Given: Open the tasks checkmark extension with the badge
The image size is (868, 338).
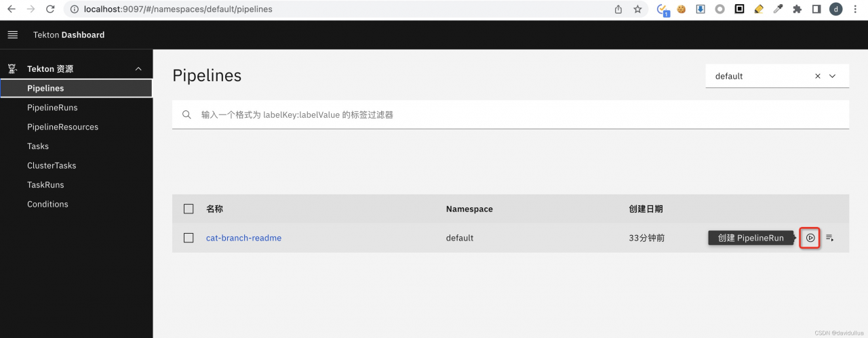Looking at the screenshot, I should click(663, 9).
